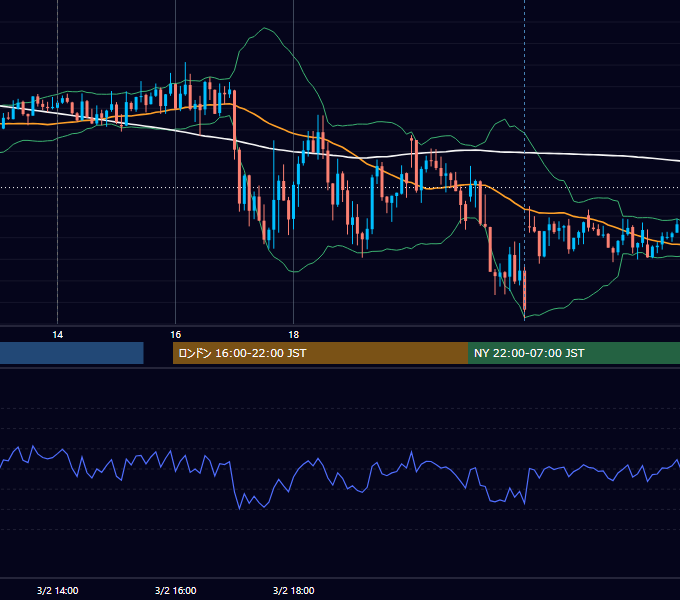Click the 3/2 14:00 time label
The image size is (680, 600).
tap(58, 590)
